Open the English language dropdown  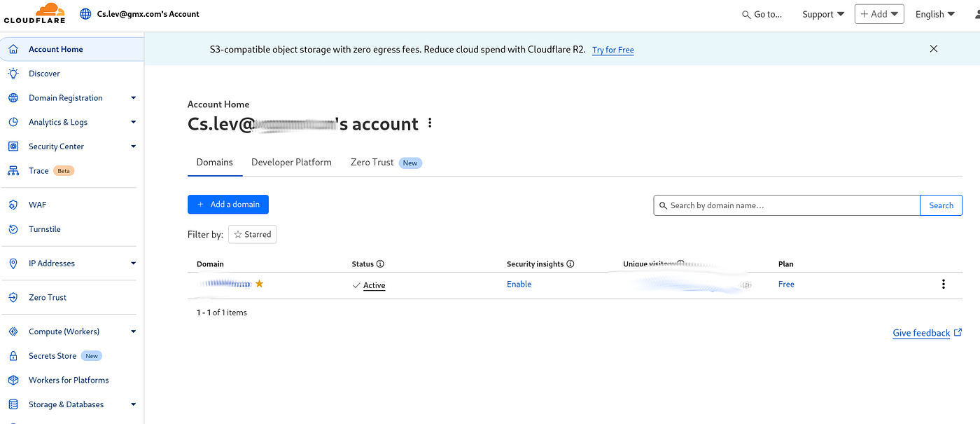pyautogui.click(x=935, y=14)
